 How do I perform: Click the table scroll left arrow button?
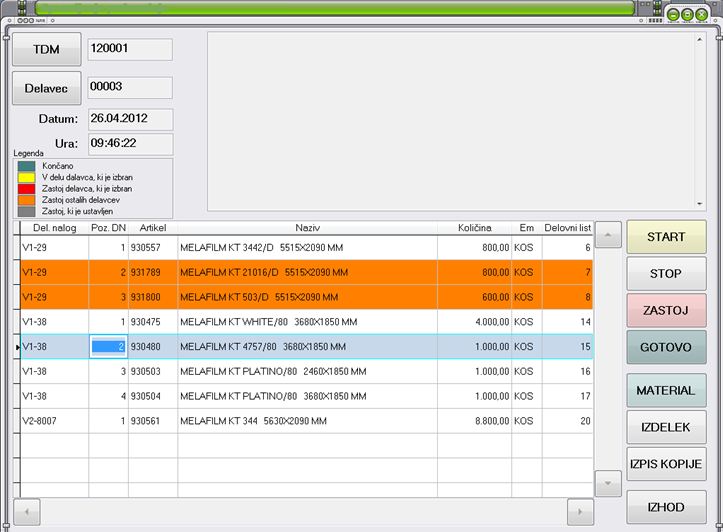[27, 512]
